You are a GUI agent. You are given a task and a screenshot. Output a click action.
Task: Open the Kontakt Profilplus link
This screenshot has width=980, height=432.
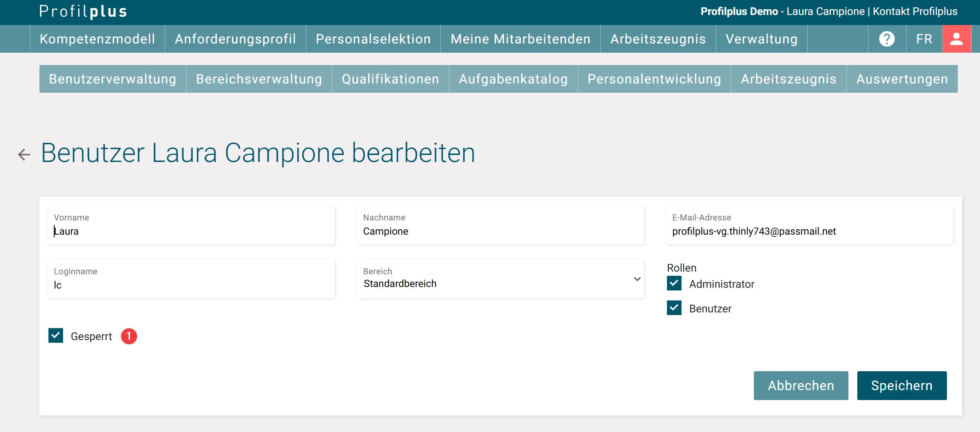coord(915,12)
